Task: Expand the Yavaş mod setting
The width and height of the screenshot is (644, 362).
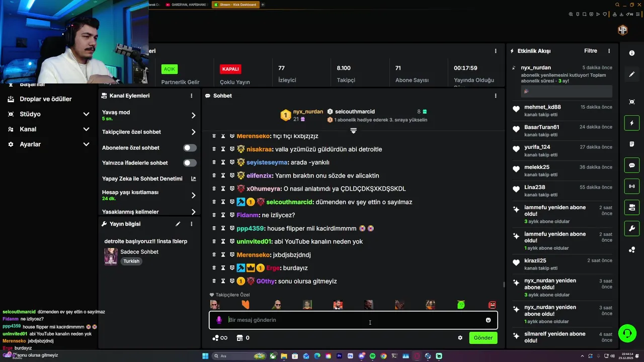Action: [193, 115]
